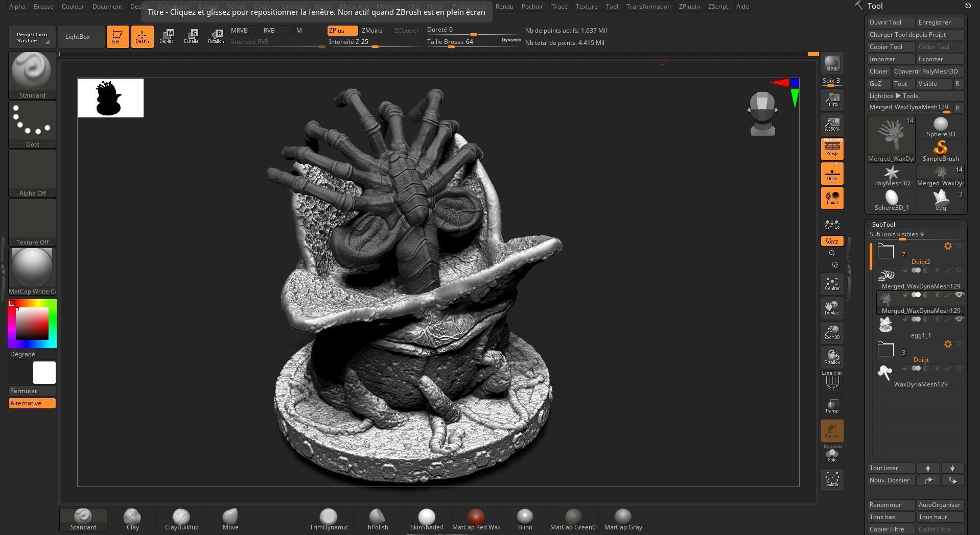Image resolution: width=980 pixels, height=535 pixels.
Task: Toggle visibility eye of WaxDynaMesh129 subtool
Action: pyautogui.click(x=959, y=368)
